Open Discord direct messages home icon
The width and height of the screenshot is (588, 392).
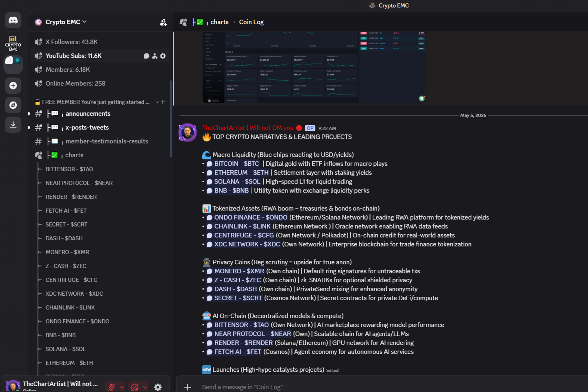point(13,20)
